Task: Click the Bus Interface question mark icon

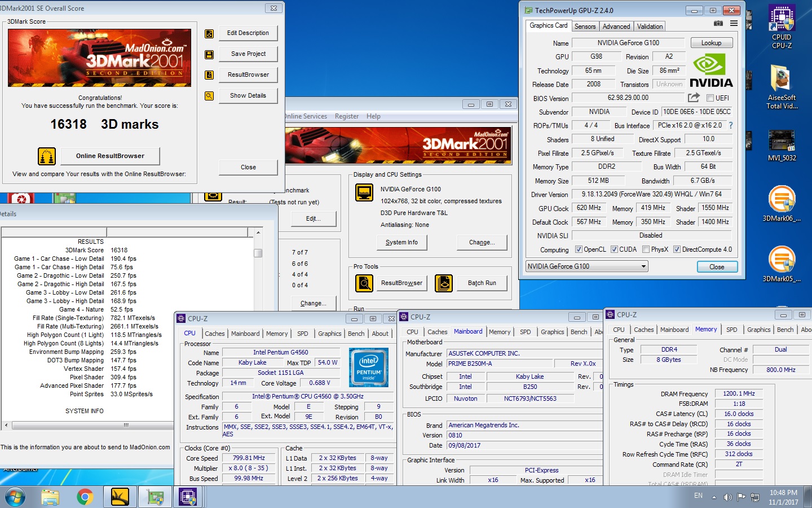Action: 731,125
